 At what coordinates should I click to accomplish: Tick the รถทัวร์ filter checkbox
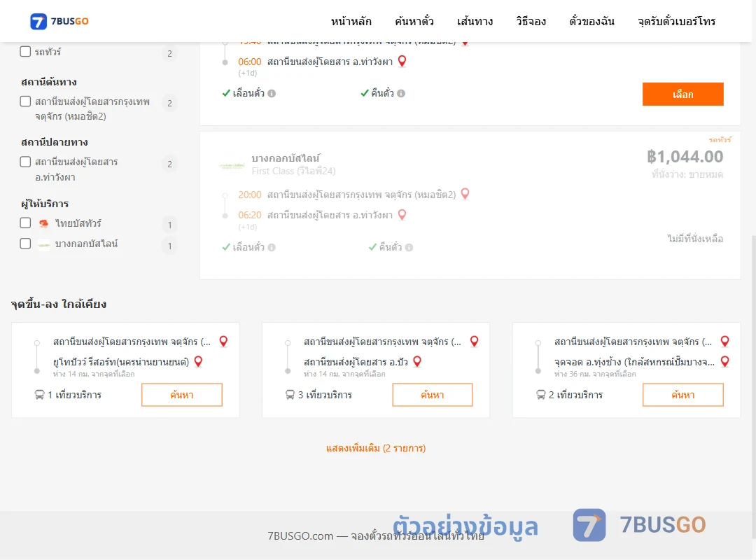(x=25, y=52)
